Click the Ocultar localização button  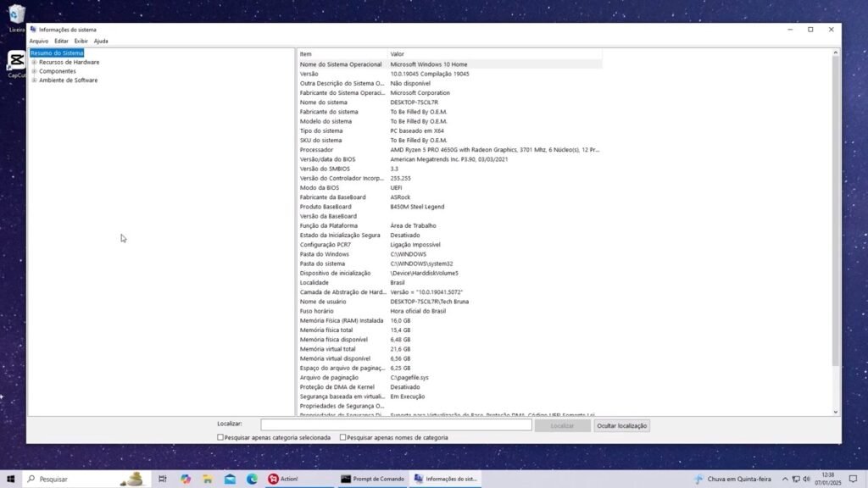(621, 425)
